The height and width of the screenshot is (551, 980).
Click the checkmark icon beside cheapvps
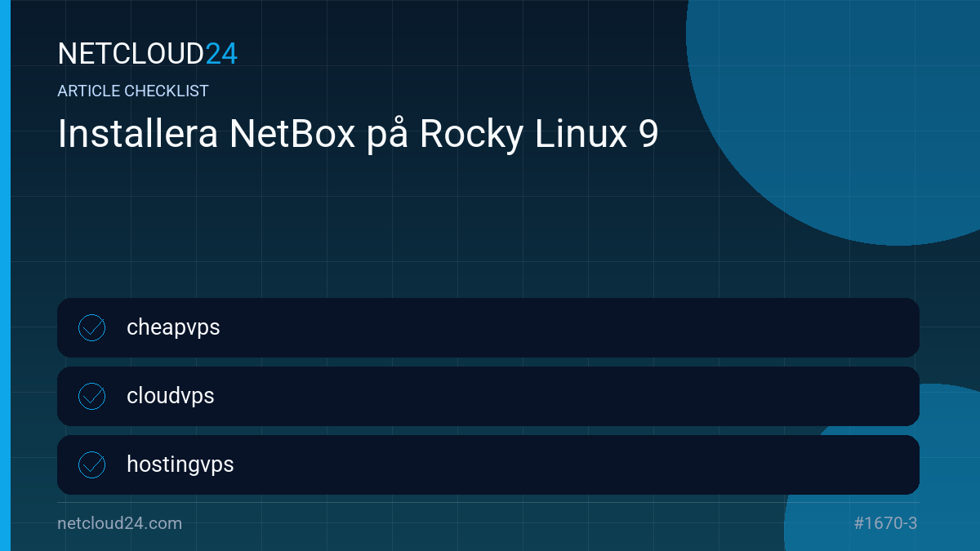pyautogui.click(x=91, y=327)
